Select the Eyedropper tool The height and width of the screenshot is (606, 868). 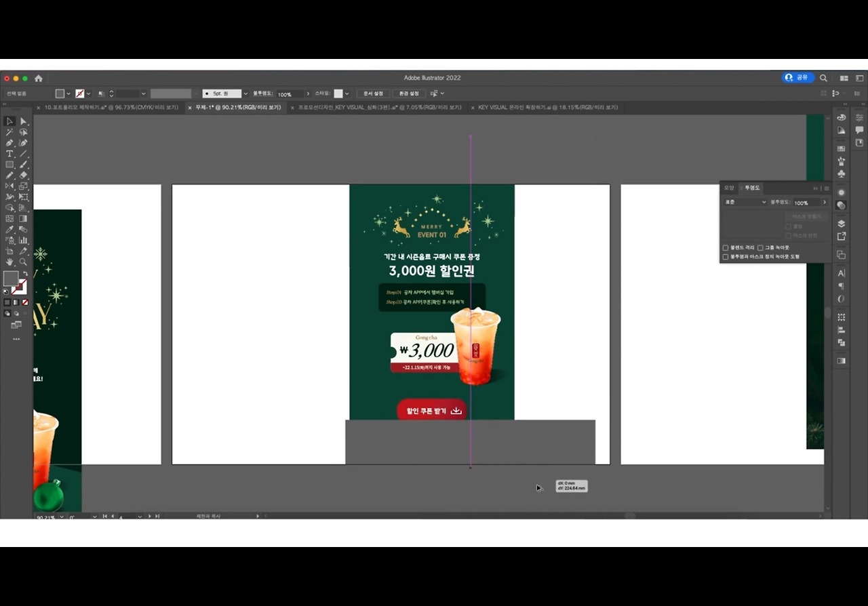[x=9, y=230]
